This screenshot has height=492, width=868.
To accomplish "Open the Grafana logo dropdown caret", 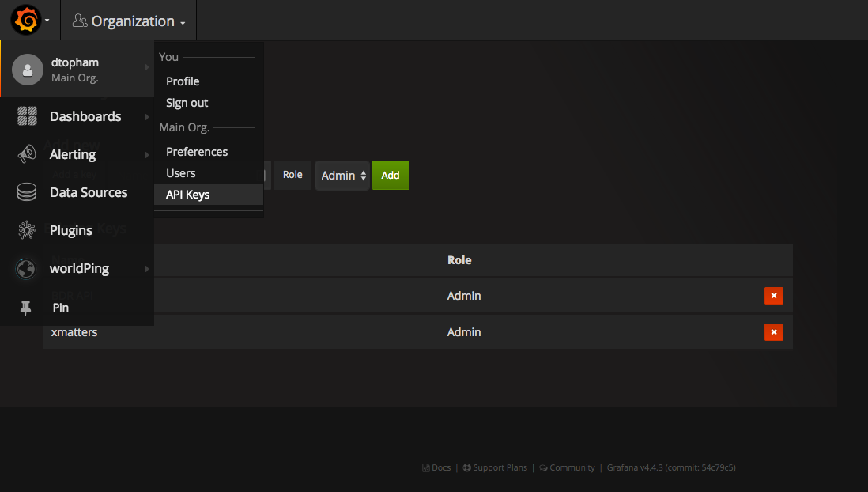I will tap(47, 21).
